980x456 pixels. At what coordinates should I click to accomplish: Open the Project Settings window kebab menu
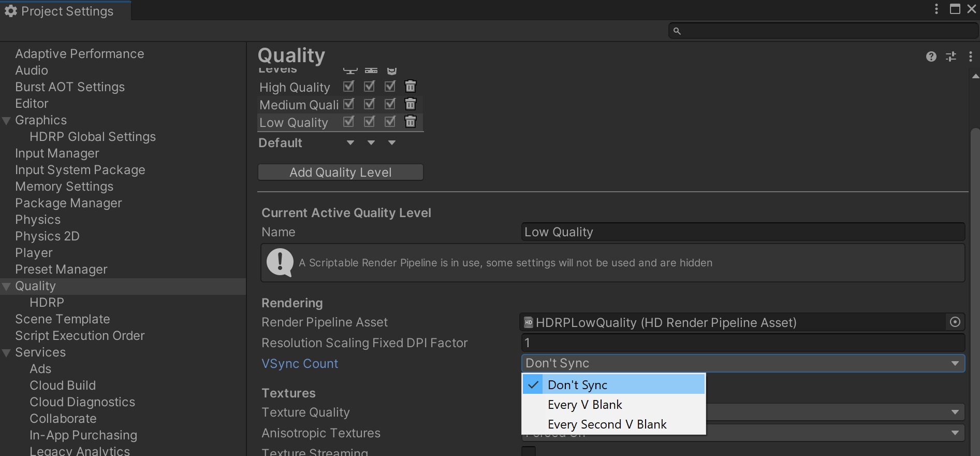[936, 9]
